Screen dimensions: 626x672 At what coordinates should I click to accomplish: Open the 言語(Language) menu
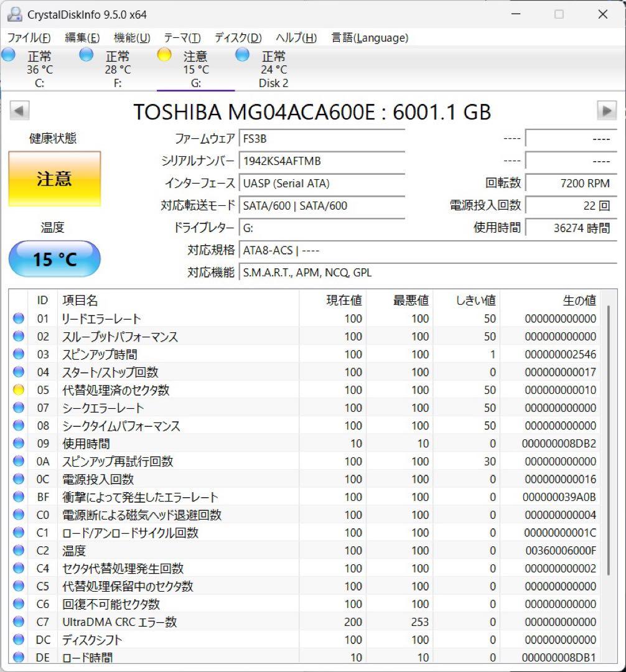[x=371, y=37]
